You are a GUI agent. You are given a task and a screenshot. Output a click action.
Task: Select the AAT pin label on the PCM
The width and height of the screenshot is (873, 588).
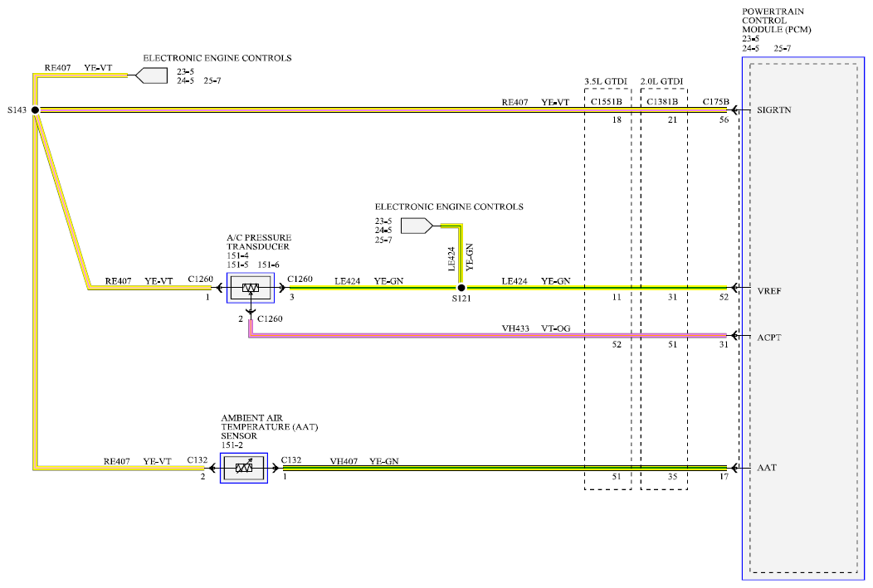pos(767,468)
